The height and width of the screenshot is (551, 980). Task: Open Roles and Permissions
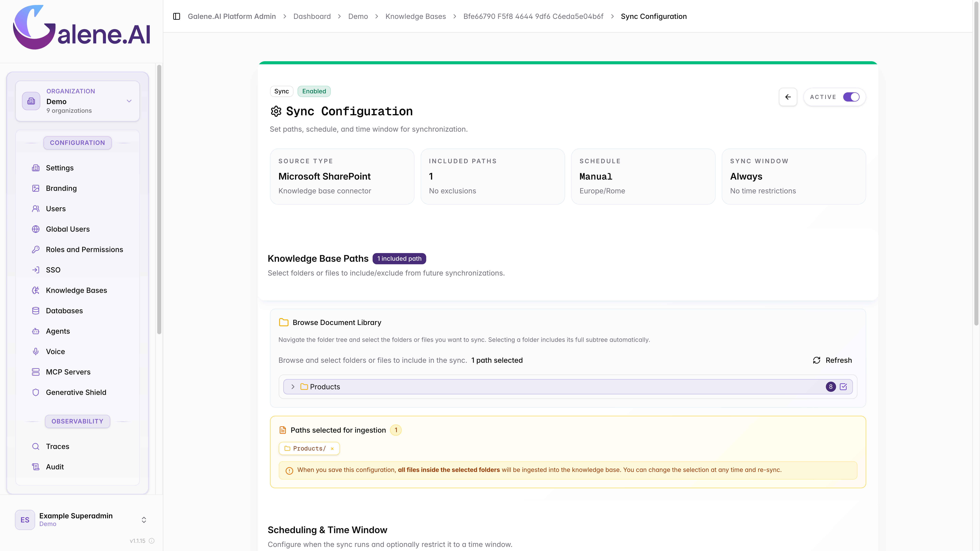coord(84,249)
